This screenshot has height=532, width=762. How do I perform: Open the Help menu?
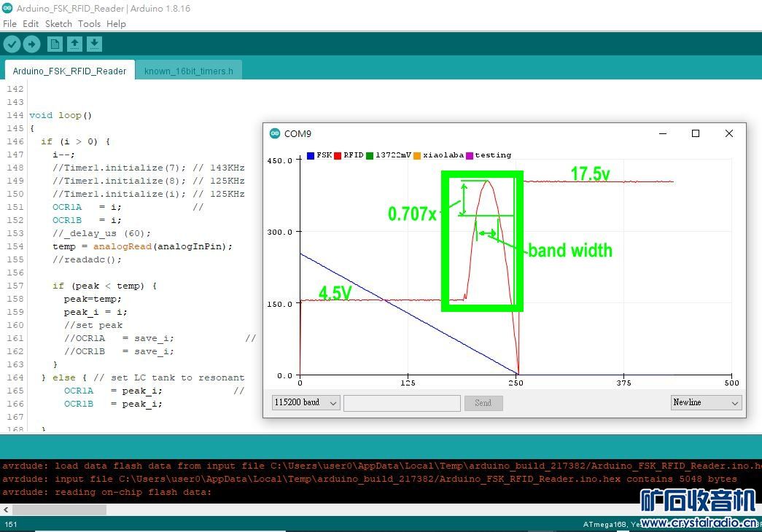point(116,23)
